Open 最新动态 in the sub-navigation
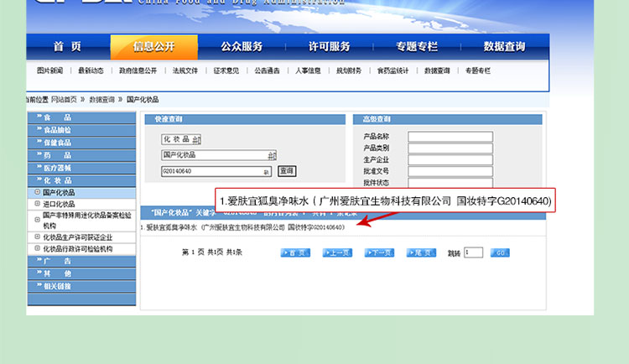 (91, 70)
